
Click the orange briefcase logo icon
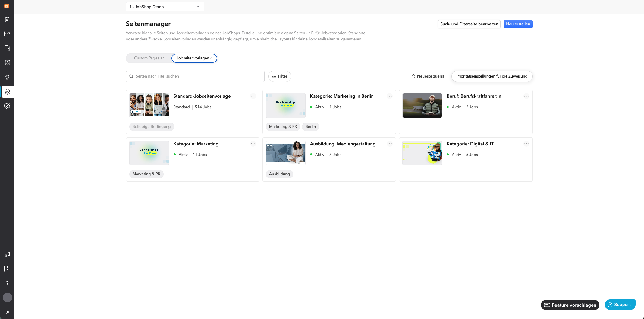click(7, 6)
